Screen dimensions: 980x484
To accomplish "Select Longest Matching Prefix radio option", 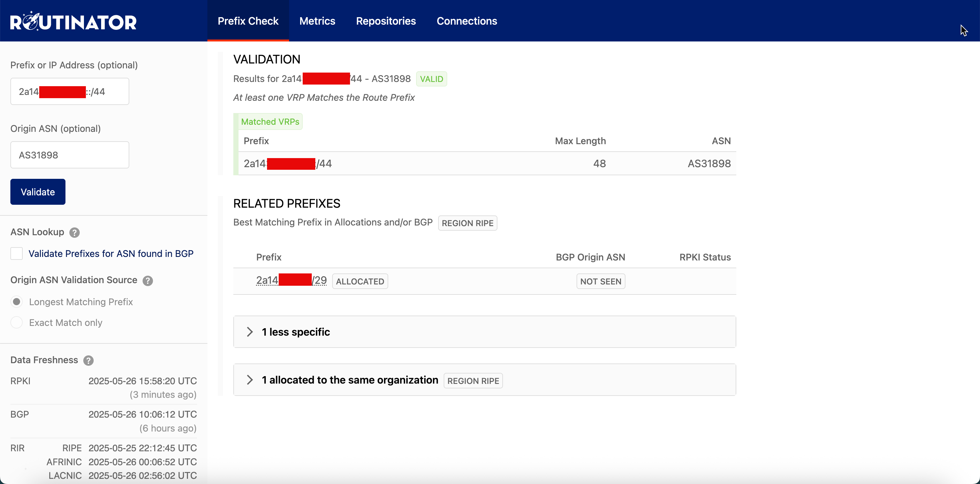I will pos(17,302).
